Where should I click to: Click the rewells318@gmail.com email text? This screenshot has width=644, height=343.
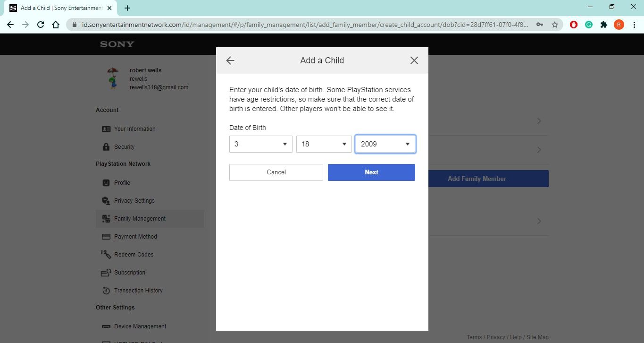159,87
